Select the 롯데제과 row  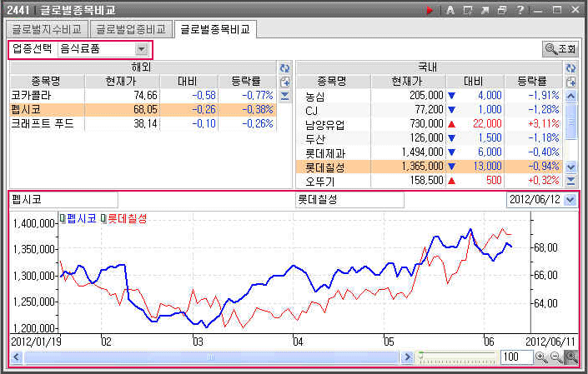tap(429, 152)
